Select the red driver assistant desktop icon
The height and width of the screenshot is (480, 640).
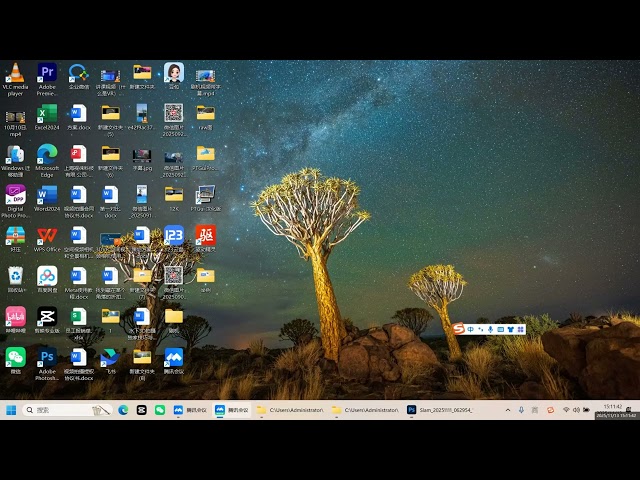pyautogui.click(x=205, y=239)
